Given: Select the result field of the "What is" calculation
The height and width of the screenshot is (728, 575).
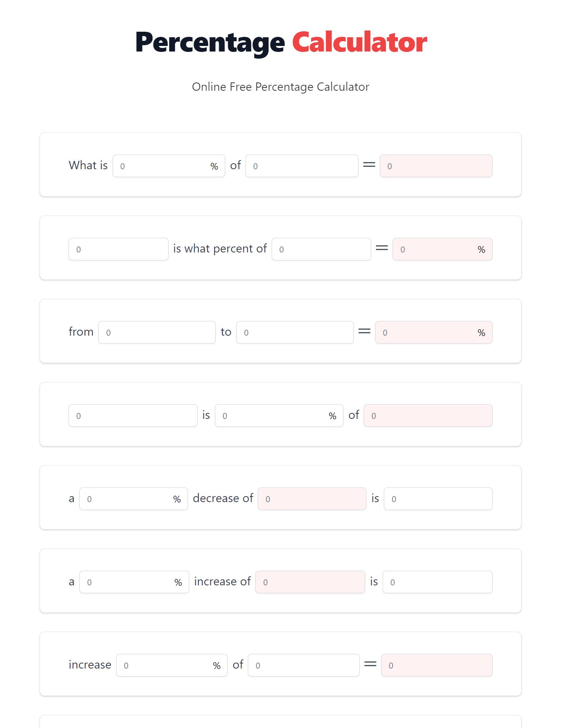Looking at the screenshot, I should pyautogui.click(x=435, y=166).
